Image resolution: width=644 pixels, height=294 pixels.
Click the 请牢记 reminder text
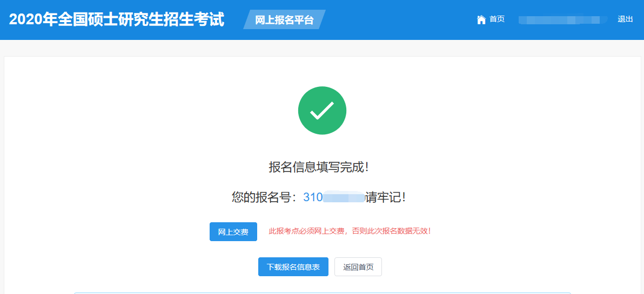[386, 197]
